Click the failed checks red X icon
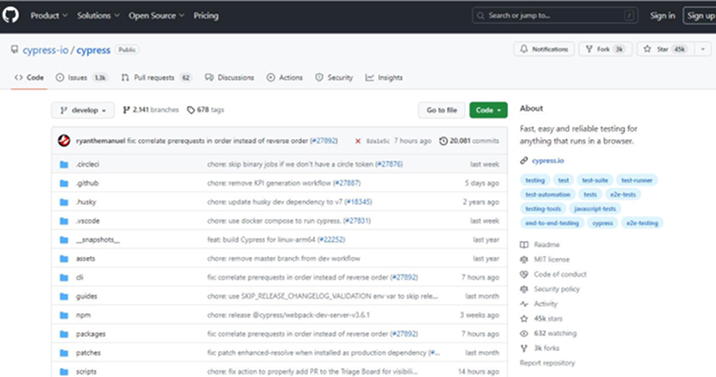The image size is (716, 377). pos(358,141)
